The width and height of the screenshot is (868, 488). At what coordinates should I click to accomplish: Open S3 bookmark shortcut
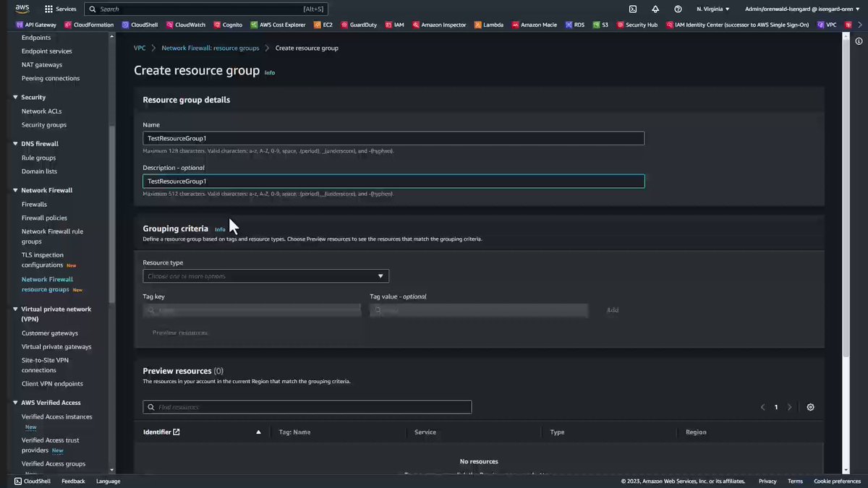pyautogui.click(x=600, y=25)
